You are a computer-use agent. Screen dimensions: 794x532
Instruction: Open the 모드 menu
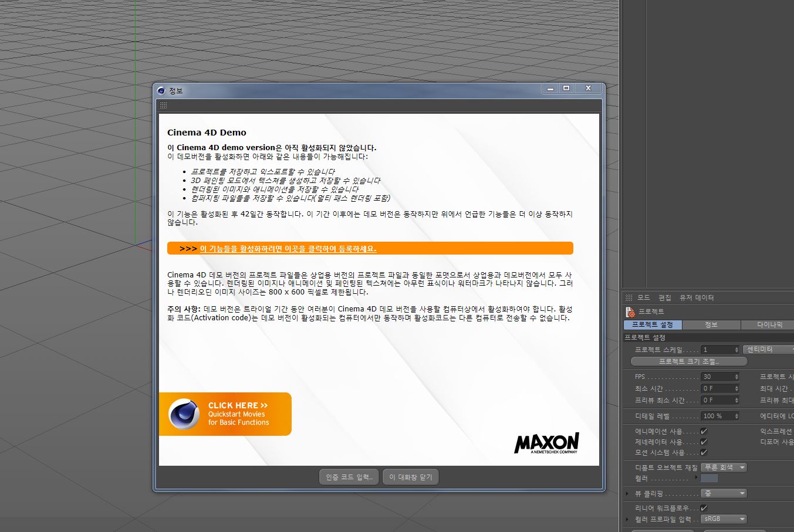644,298
